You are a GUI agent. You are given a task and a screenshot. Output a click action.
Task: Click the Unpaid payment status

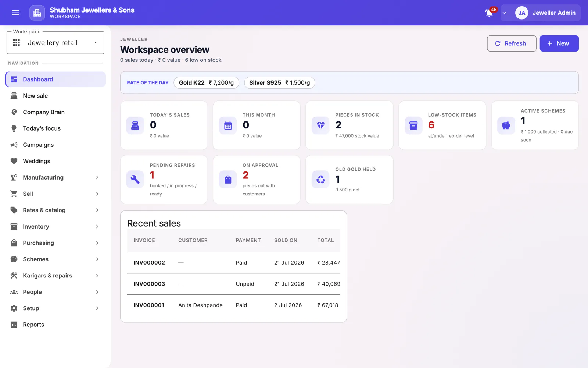pos(245,284)
